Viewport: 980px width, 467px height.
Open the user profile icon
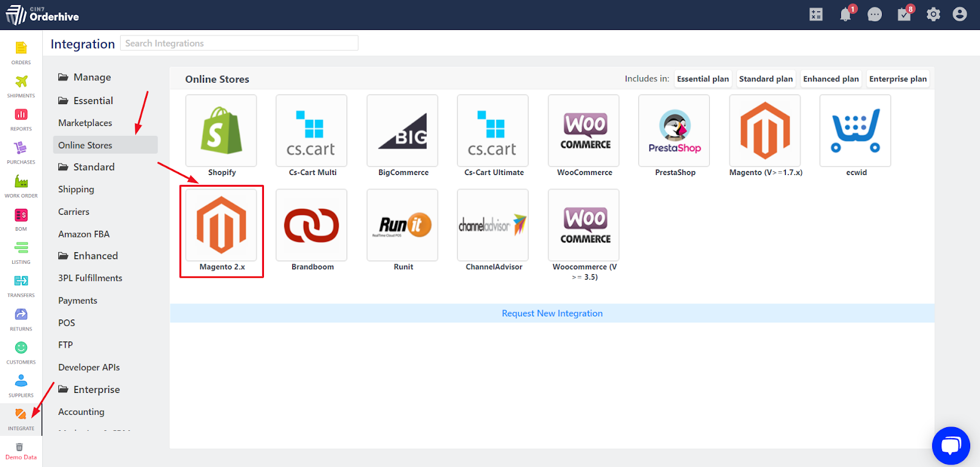(960, 15)
